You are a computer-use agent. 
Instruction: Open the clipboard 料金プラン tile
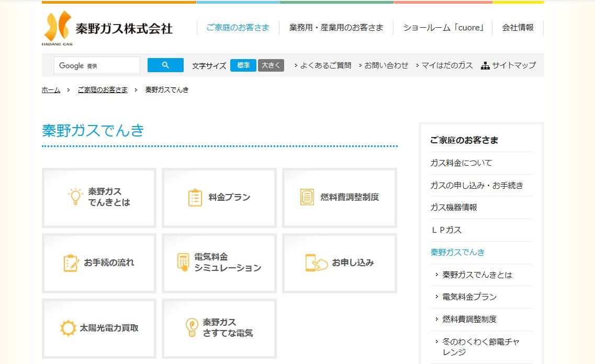point(219,197)
